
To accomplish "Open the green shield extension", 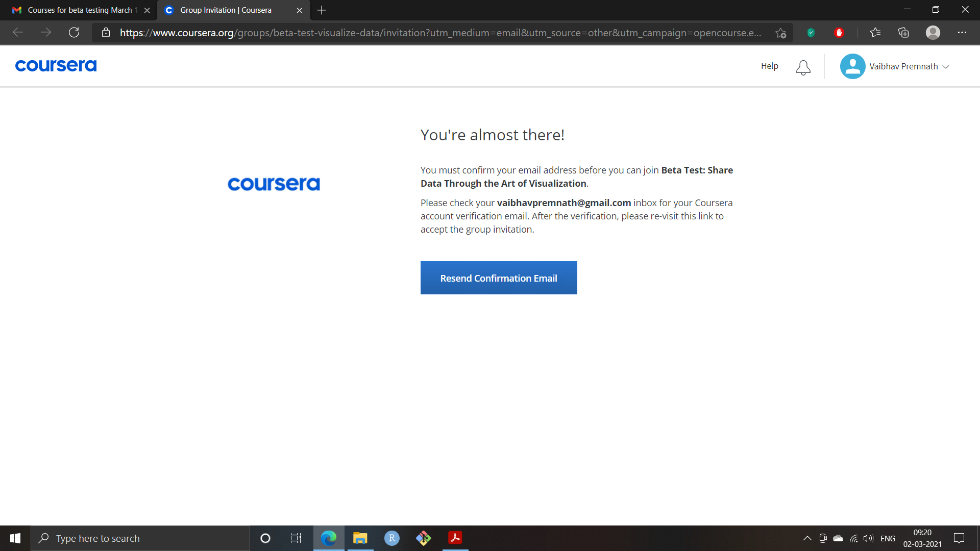I will 811,33.
